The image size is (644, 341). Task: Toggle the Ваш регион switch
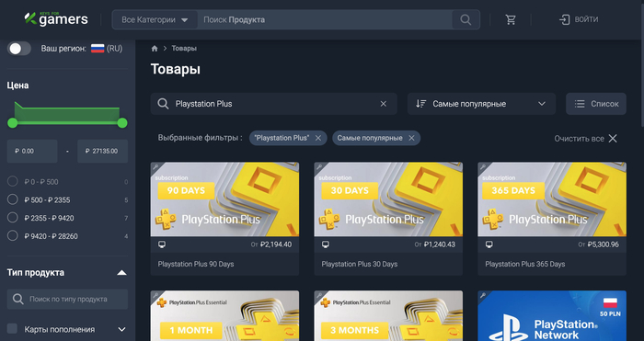click(19, 49)
